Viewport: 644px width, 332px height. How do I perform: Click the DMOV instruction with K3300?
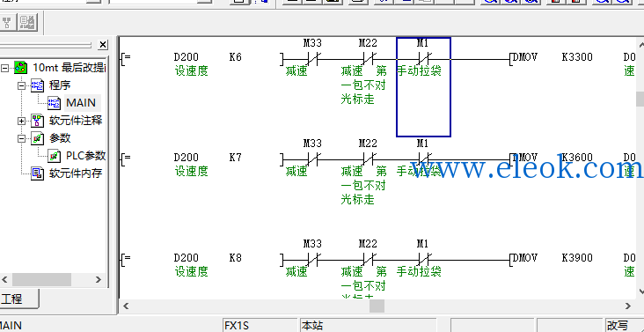pos(525,57)
